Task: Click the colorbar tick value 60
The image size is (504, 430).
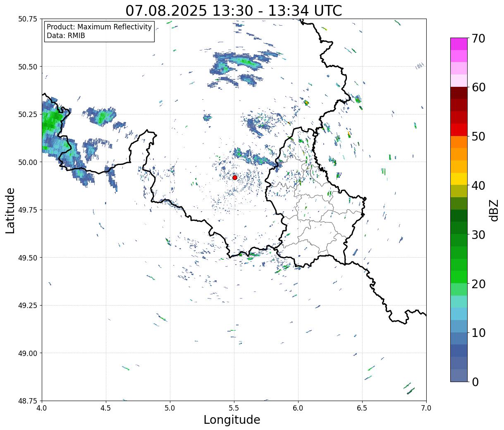Action: [478, 87]
